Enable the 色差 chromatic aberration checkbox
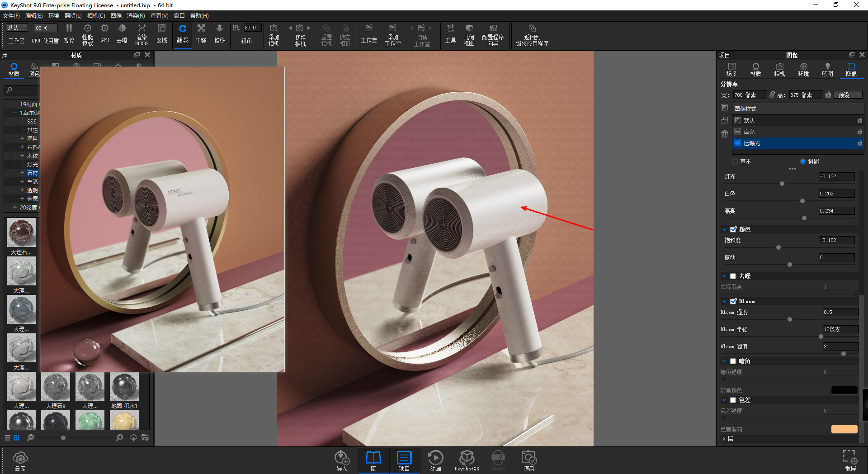 (733, 400)
